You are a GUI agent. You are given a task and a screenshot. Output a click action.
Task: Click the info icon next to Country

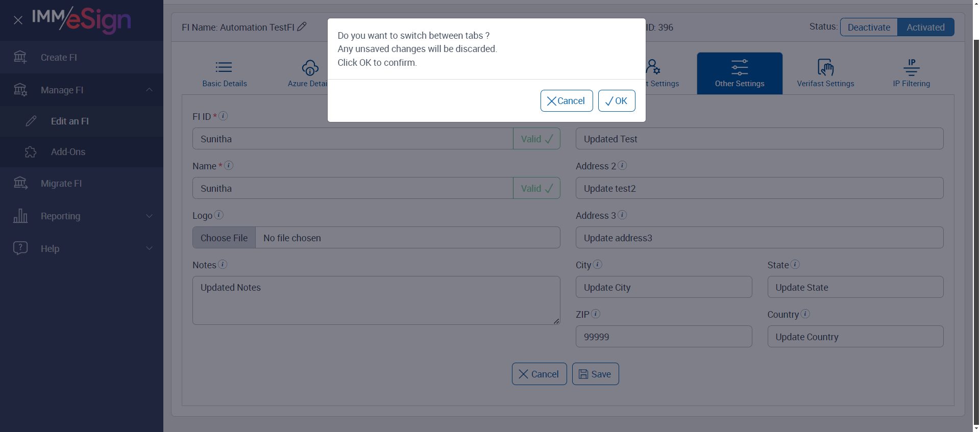pyautogui.click(x=805, y=314)
